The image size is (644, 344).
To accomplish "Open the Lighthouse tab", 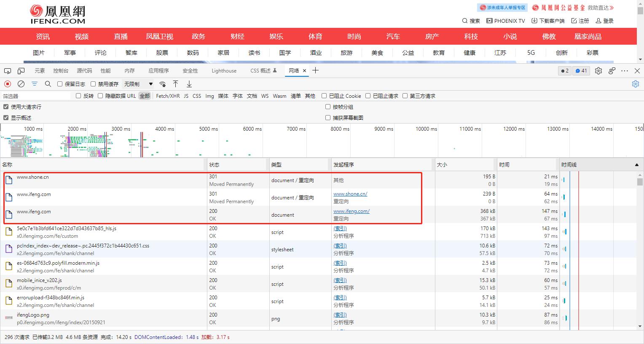I will tap(224, 71).
